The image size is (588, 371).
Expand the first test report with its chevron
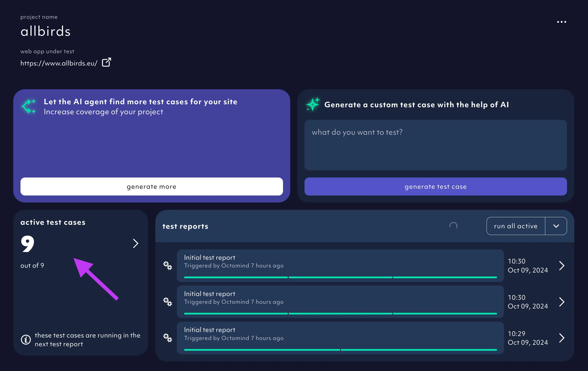[x=562, y=265]
